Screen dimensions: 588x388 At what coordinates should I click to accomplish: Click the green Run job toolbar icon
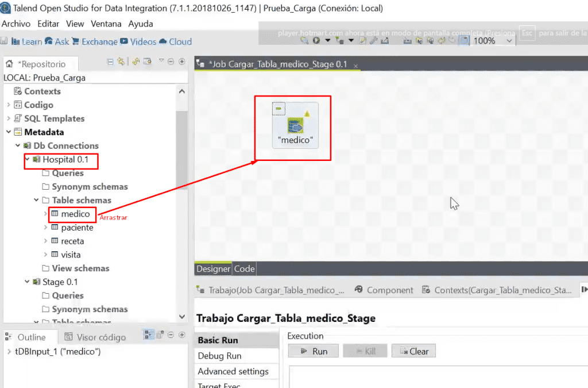click(x=316, y=40)
